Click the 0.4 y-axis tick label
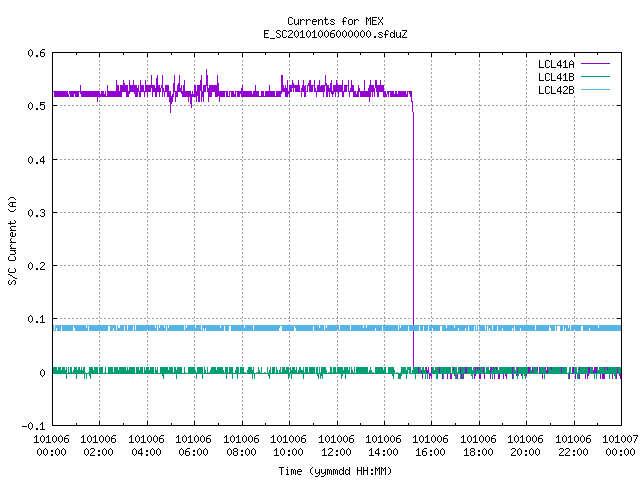The width and height of the screenshot is (640, 480). pos(37,160)
